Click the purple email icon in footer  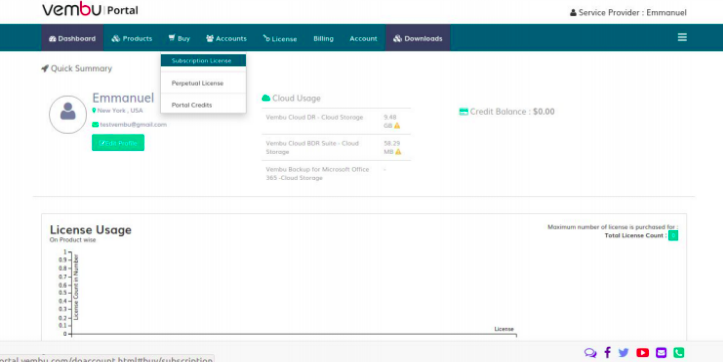(x=661, y=353)
